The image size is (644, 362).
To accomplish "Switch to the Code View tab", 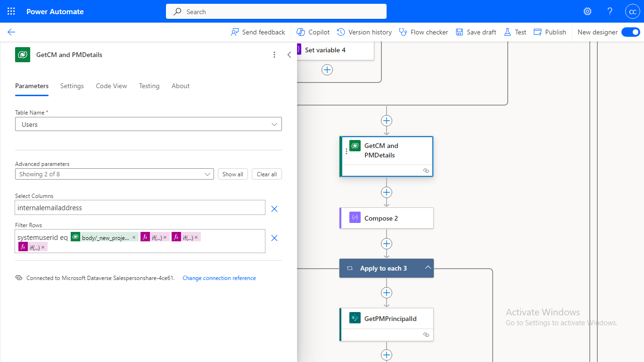I will pyautogui.click(x=111, y=86).
